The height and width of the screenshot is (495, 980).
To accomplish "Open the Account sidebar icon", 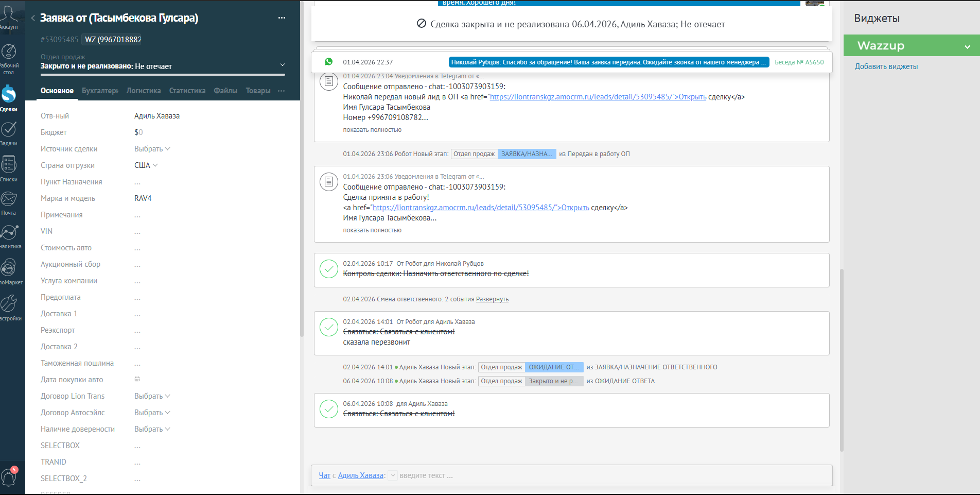I will click(9, 17).
